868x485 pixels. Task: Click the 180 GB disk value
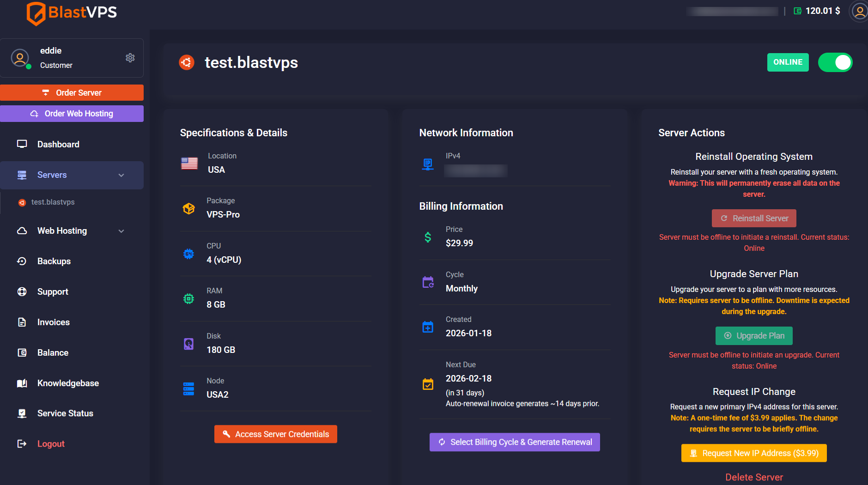221,350
